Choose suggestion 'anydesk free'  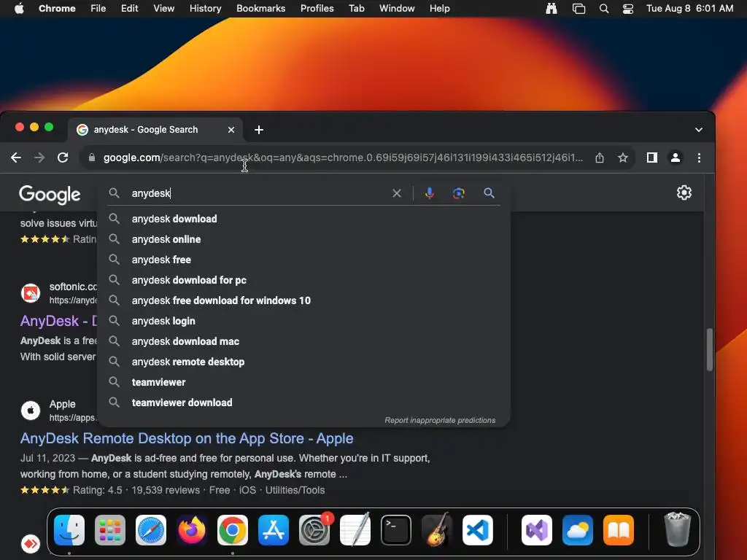(304, 260)
